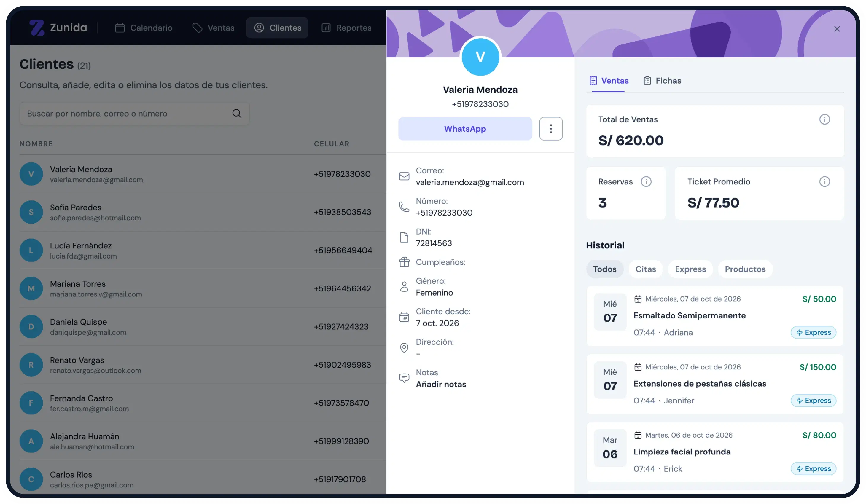Click Express badge on Esmaltado Semipermanente
This screenshot has width=866, height=504.
(x=813, y=332)
